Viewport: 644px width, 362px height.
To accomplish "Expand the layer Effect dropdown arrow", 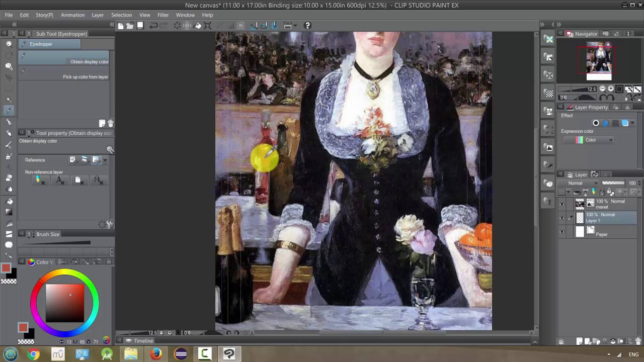I will pos(632,123).
